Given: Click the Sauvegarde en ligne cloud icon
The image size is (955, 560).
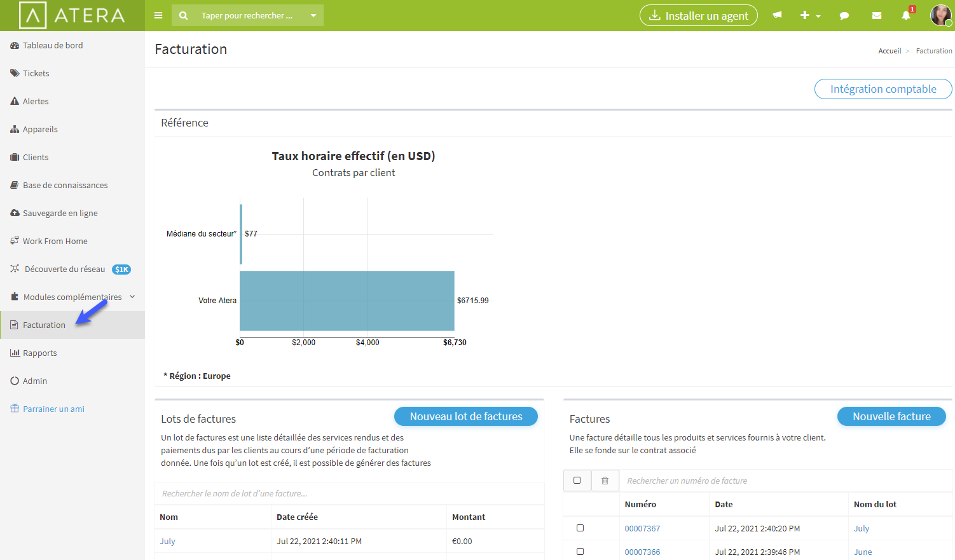Looking at the screenshot, I should [15, 213].
